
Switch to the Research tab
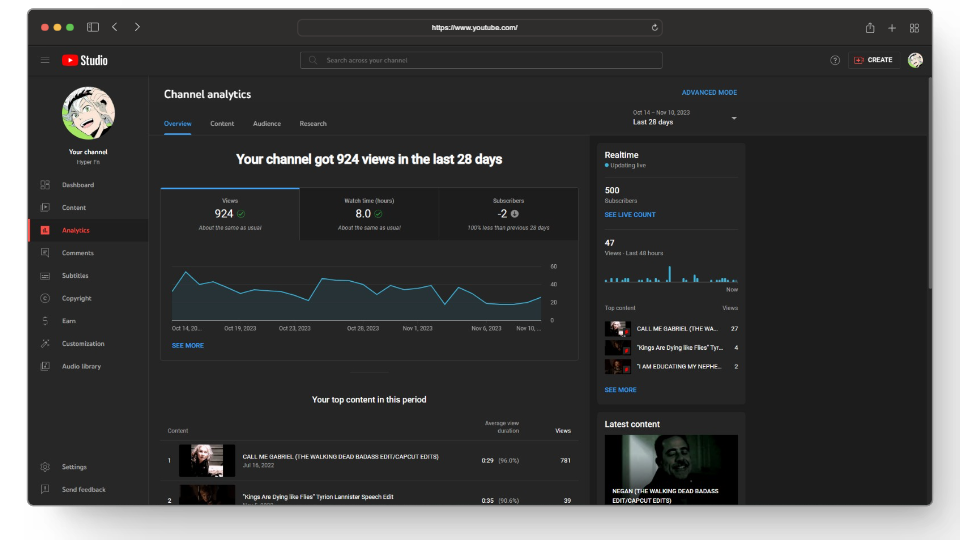tap(313, 124)
